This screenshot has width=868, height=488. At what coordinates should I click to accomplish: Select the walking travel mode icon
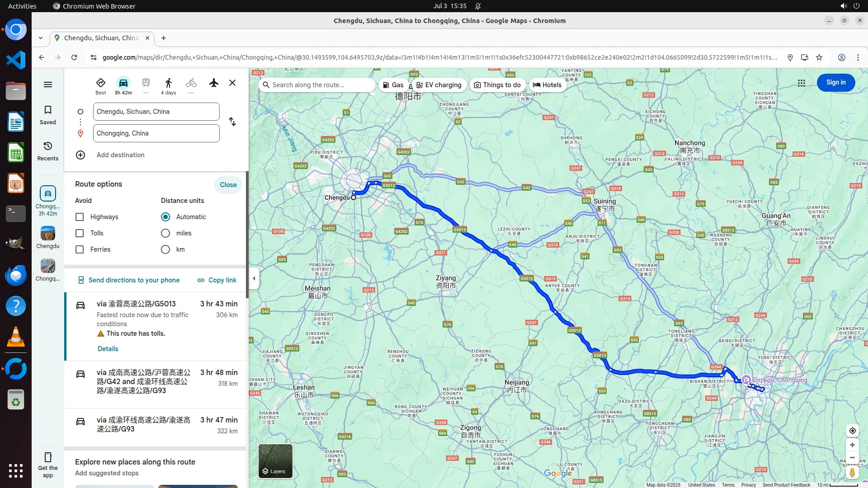click(169, 83)
